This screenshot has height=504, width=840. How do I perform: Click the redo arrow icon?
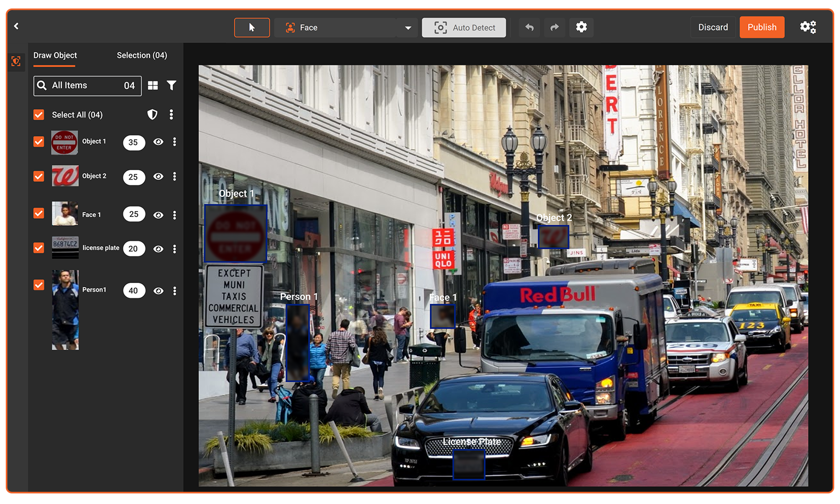point(554,27)
